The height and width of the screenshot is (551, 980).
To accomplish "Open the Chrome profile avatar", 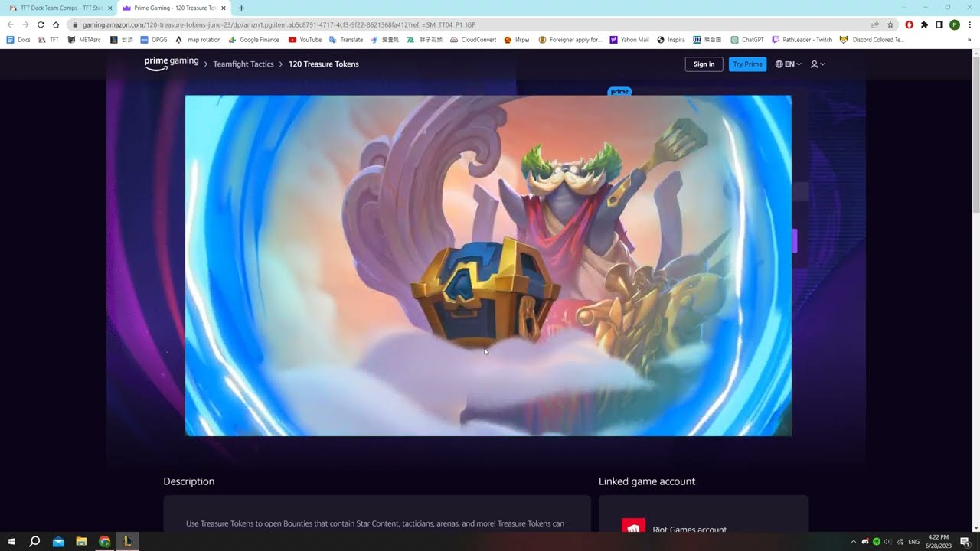I will coord(955,24).
